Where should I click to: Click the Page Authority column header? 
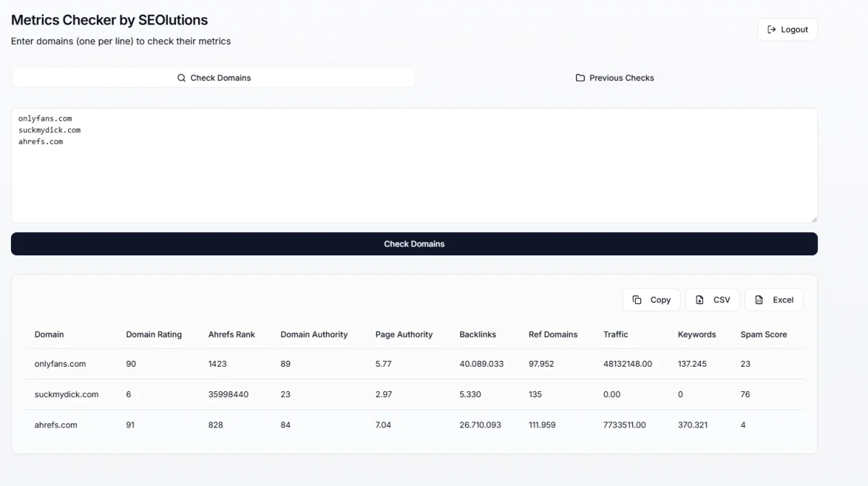[404, 335]
